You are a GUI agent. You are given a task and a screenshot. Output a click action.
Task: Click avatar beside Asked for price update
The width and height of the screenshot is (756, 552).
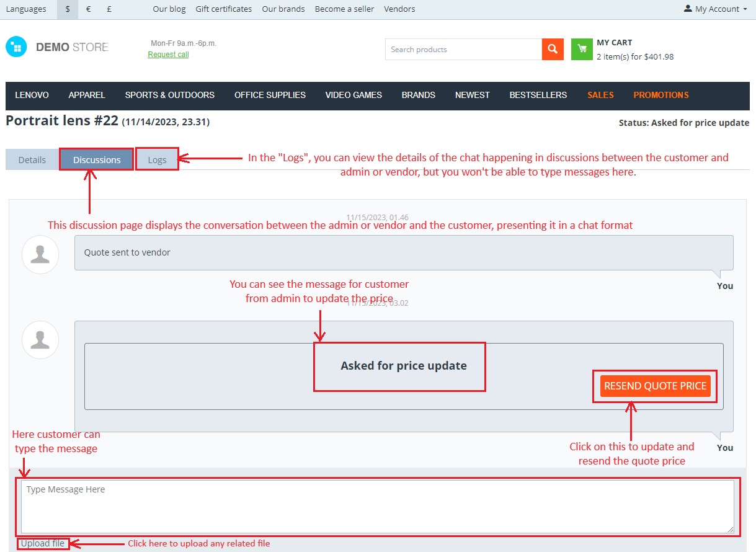tap(40, 340)
